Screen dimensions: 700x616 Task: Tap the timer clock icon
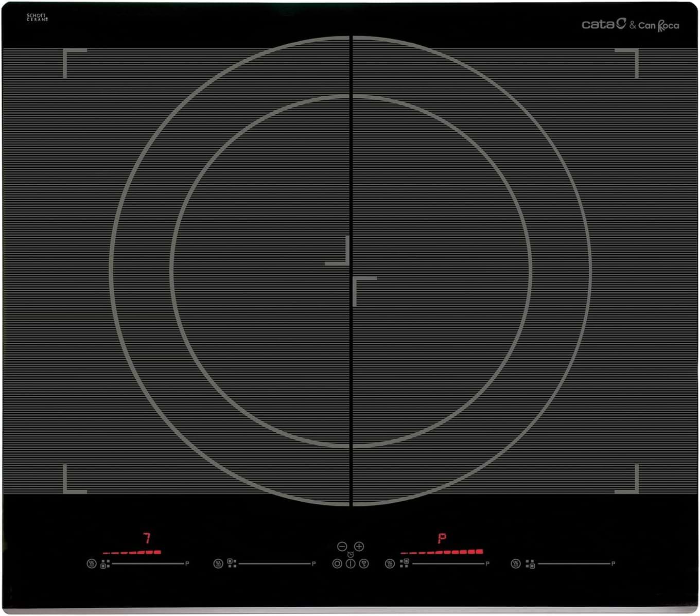[x=351, y=554]
